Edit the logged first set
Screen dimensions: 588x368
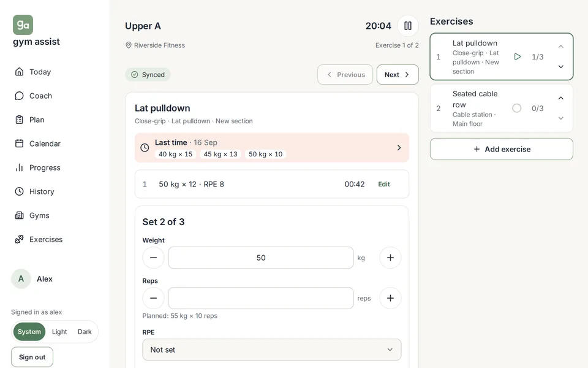(384, 184)
